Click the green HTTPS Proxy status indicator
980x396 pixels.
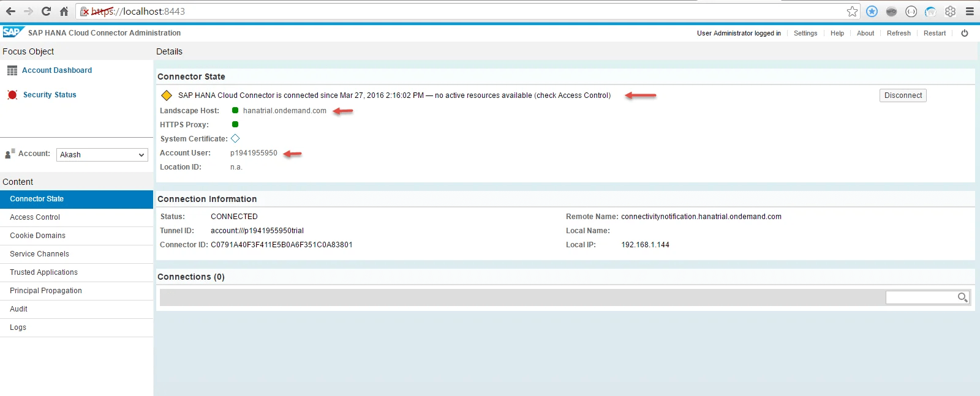tap(235, 124)
